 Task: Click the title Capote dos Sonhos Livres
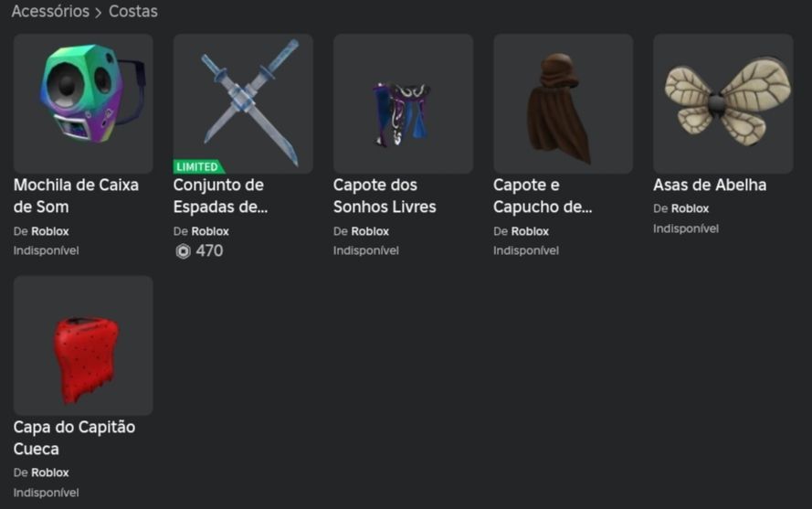click(385, 196)
